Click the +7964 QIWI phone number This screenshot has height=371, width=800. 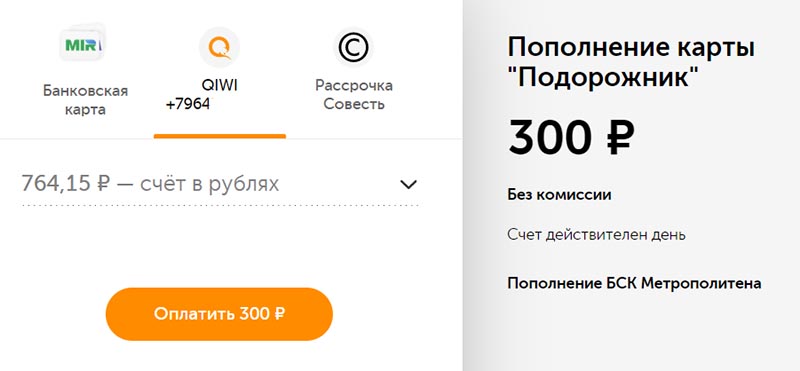click(x=188, y=104)
